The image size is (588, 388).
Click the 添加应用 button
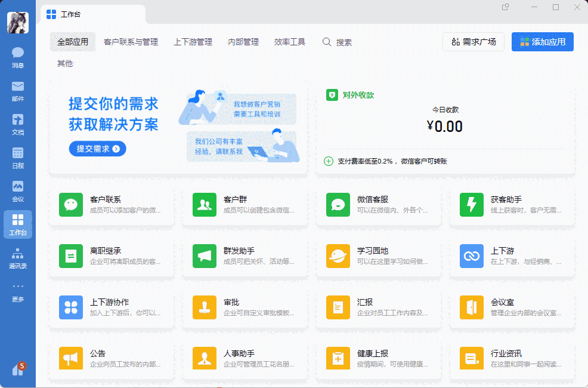[542, 42]
